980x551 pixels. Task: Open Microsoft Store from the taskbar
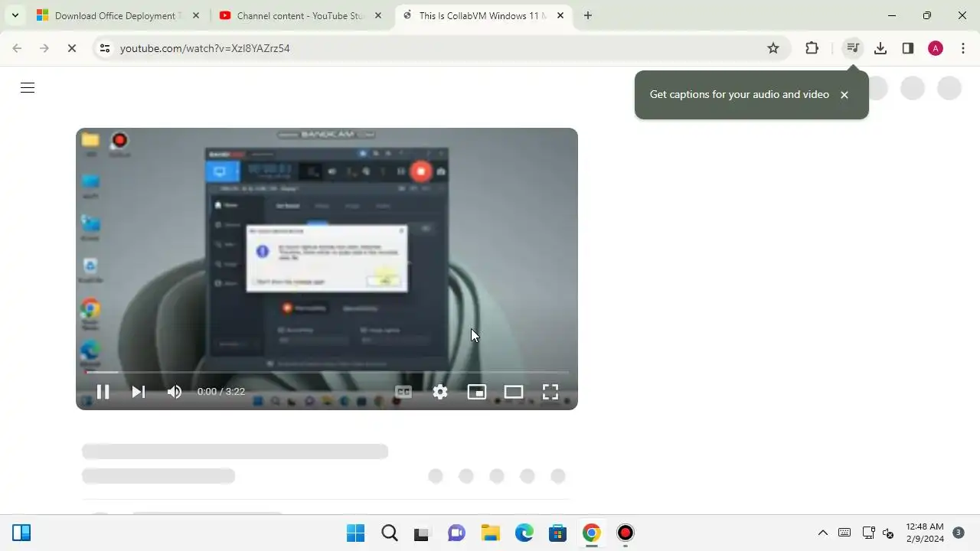pyautogui.click(x=557, y=533)
